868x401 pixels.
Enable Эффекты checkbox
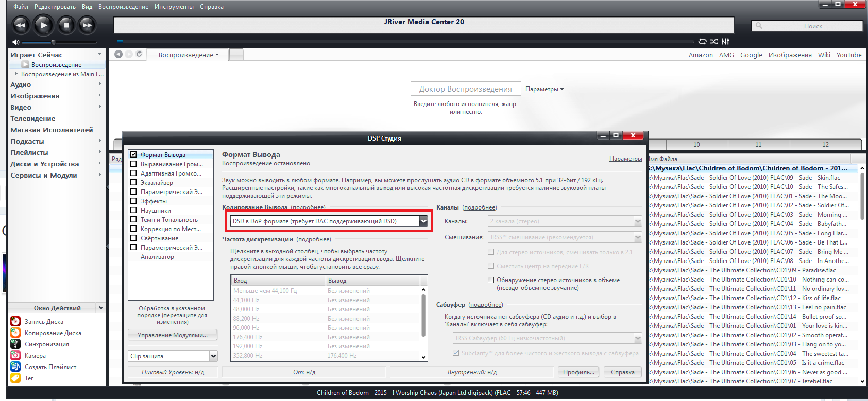(x=133, y=201)
